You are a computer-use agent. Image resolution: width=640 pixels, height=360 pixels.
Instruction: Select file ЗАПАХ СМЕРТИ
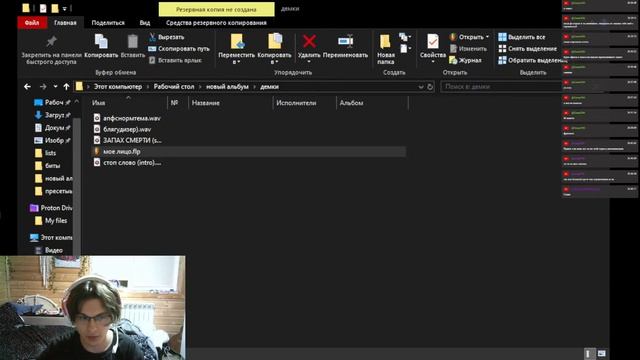tap(127, 140)
